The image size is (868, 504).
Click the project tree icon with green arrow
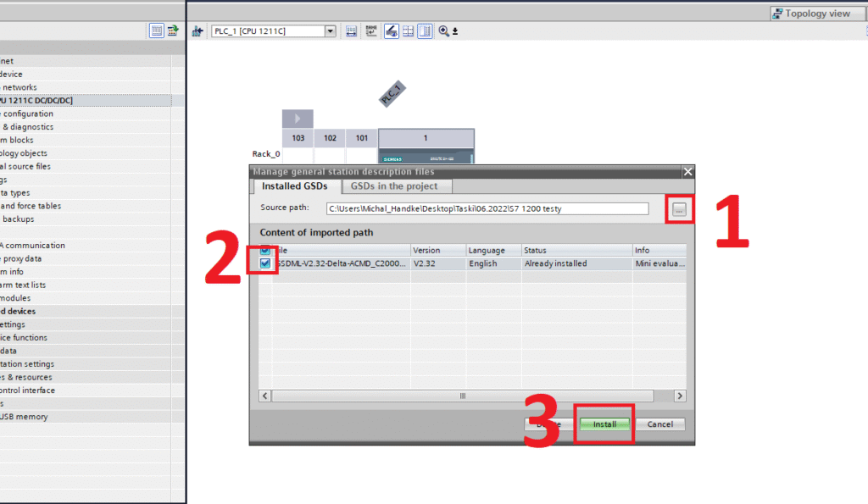[173, 30]
